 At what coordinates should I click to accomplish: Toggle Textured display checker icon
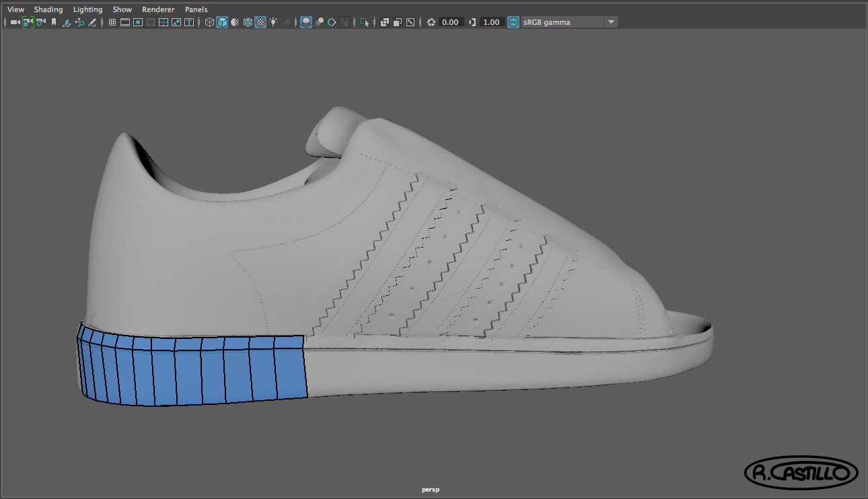point(260,22)
